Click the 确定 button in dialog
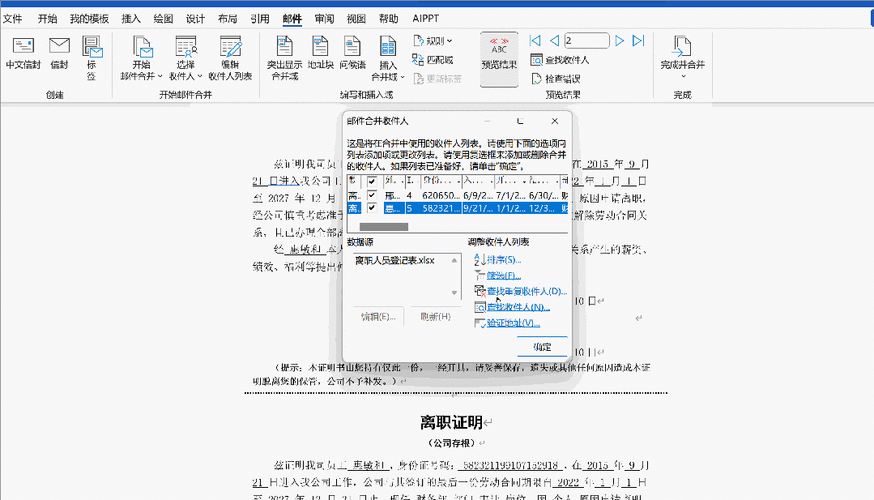 coord(542,347)
